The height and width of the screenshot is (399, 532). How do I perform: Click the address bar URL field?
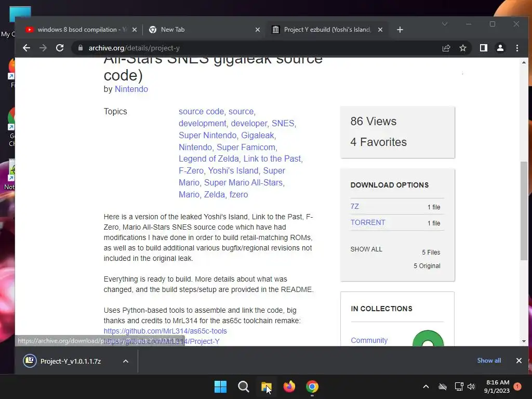coord(258,48)
